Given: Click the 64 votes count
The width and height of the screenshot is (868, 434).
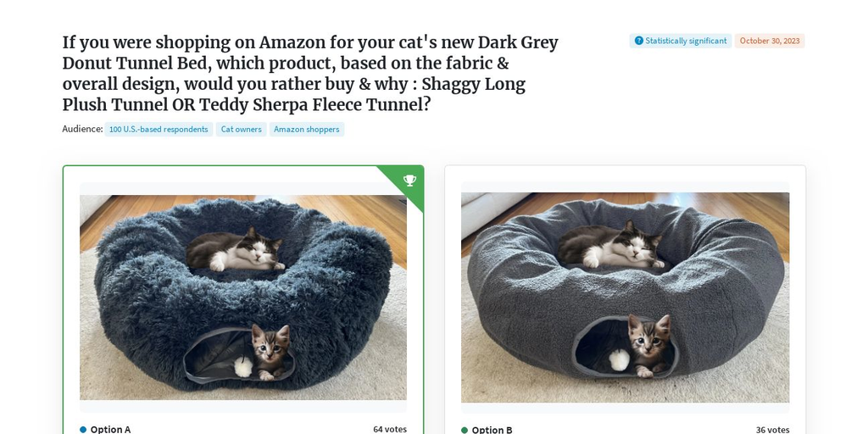Looking at the screenshot, I should (390, 429).
